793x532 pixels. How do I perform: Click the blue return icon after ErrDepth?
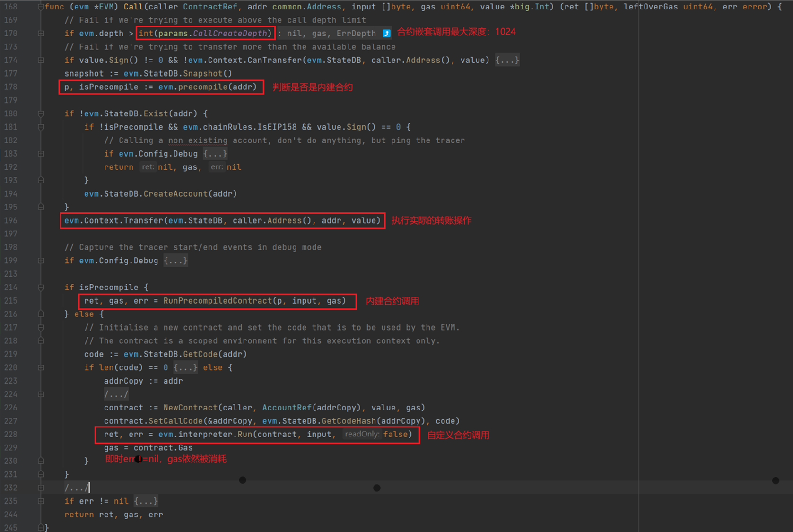(386, 34)
